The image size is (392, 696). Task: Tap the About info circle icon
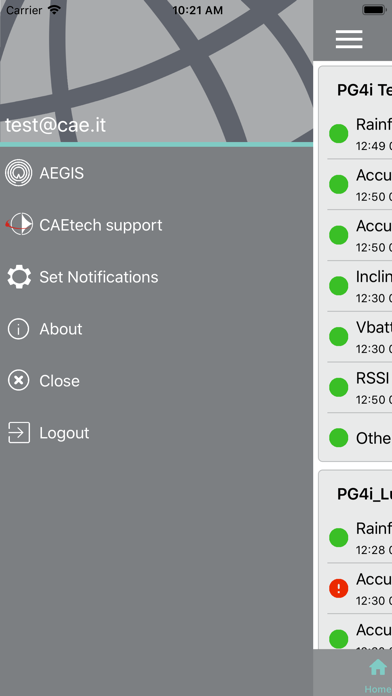[x=19, y=329]
